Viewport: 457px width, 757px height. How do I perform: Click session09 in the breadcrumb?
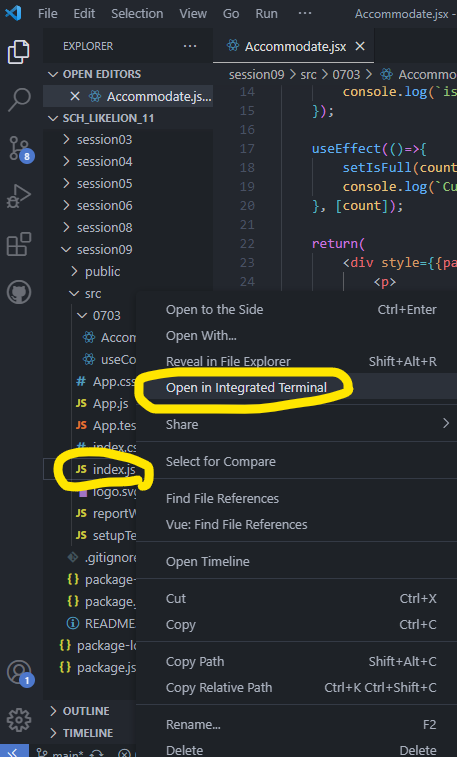[x=256, y=74]
